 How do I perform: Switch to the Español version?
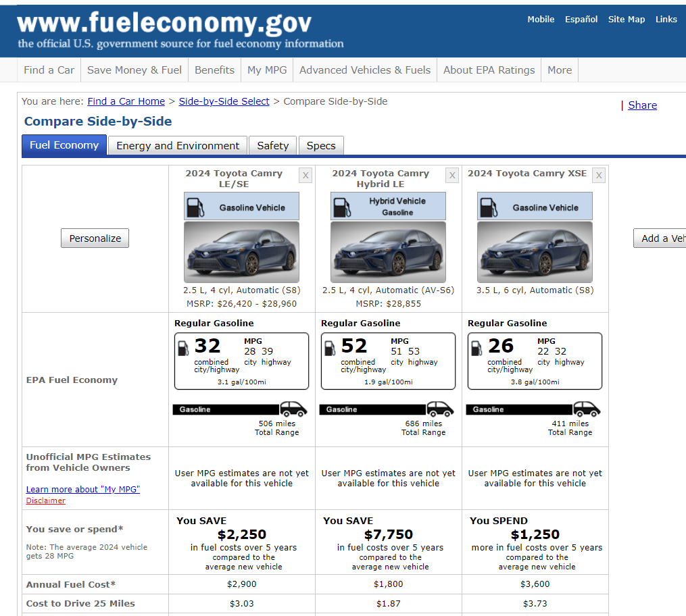pos(581,19)
